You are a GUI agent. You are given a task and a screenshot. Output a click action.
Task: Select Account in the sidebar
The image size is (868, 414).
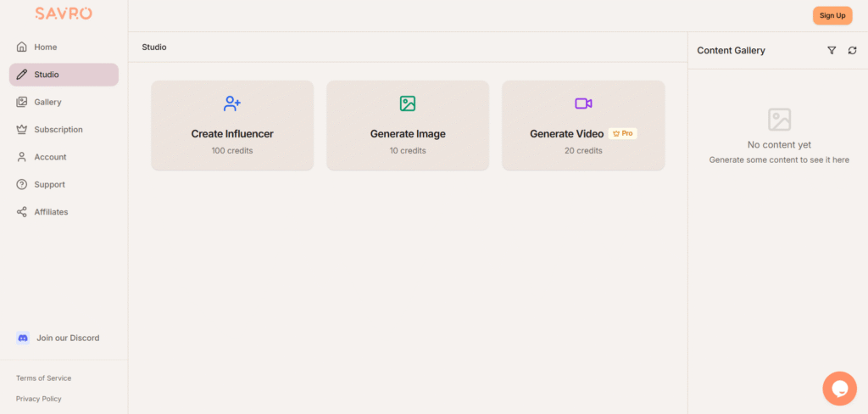[x=50, y=157]
